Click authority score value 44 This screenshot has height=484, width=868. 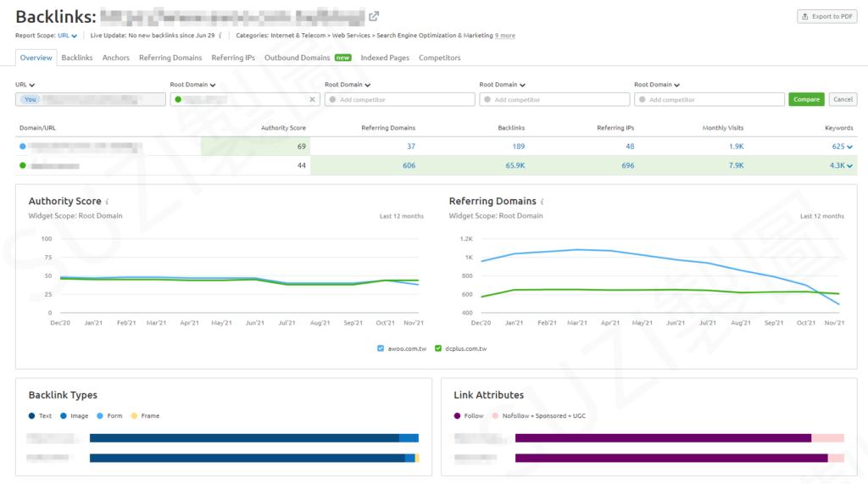(301, 165)
